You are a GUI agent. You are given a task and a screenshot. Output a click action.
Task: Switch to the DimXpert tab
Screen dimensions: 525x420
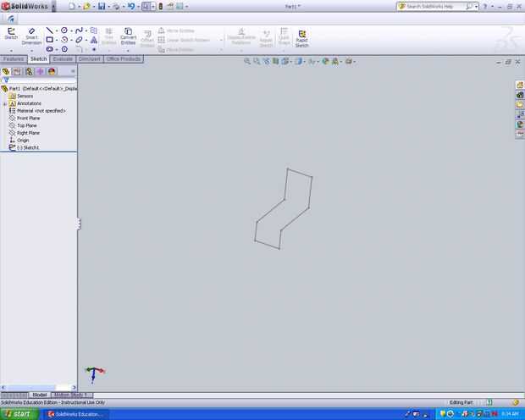[90, 59]
